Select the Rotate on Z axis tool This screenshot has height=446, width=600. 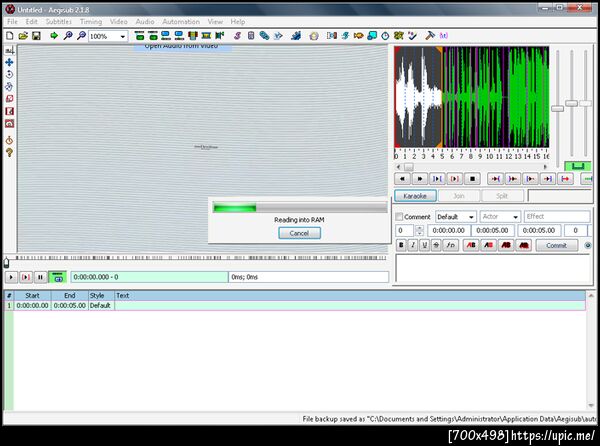pos(9,74)
